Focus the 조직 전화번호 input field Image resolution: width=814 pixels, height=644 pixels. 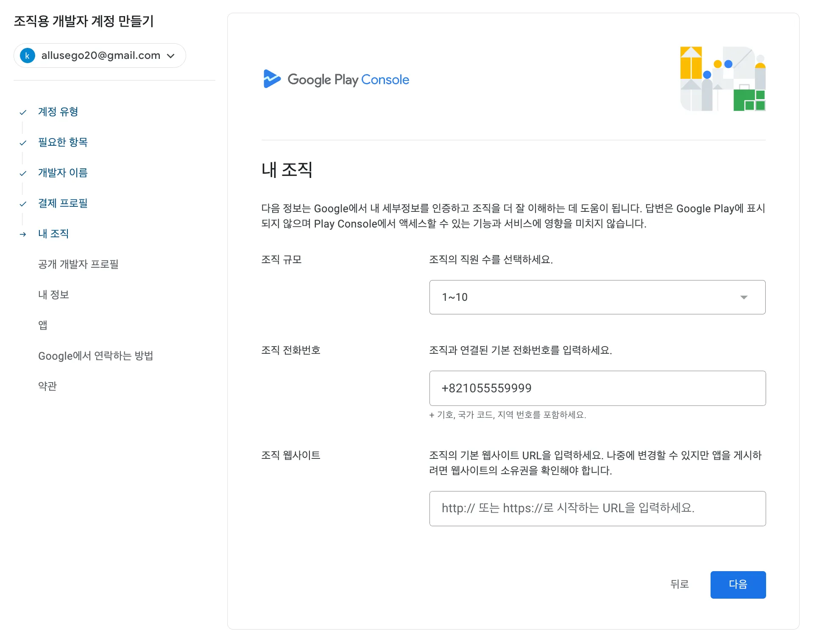tap(597, 388)
